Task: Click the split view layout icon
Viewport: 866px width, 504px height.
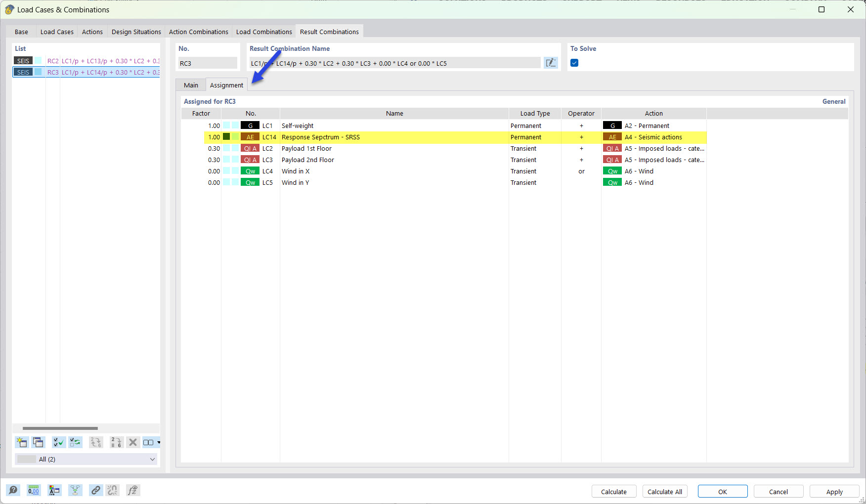Action: pyautogui.click(x=148, y=442)
